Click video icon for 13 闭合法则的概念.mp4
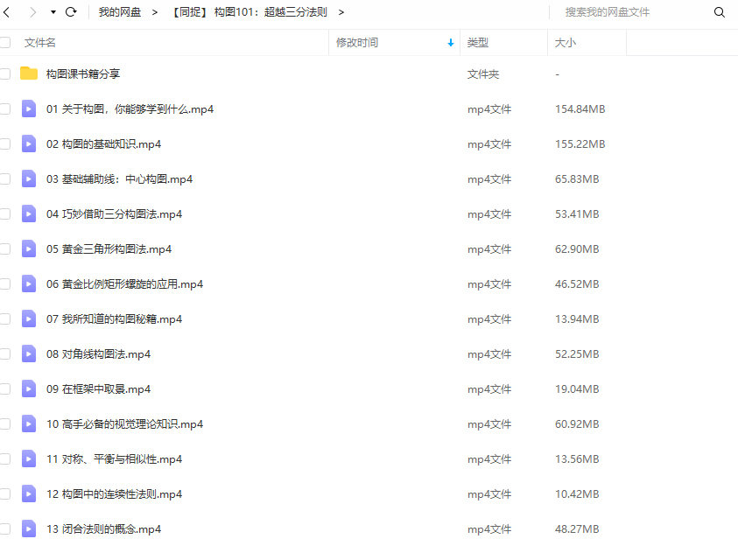 (29, 528)
